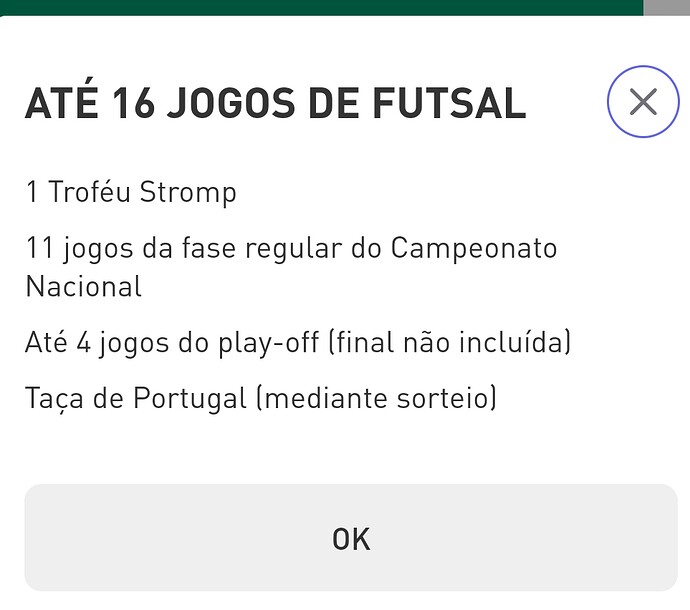
Task: Click the word 'Campeonato'
Action: click(x=473, y=248)
